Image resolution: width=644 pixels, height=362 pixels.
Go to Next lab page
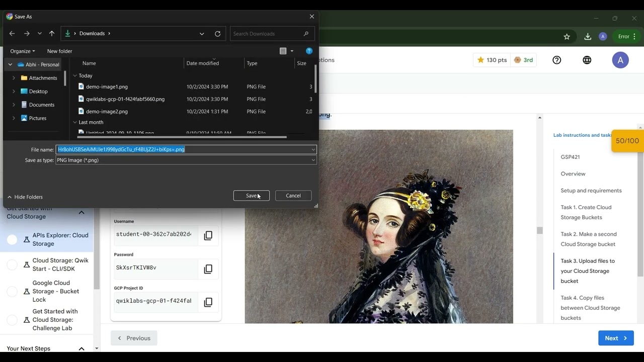616,338
